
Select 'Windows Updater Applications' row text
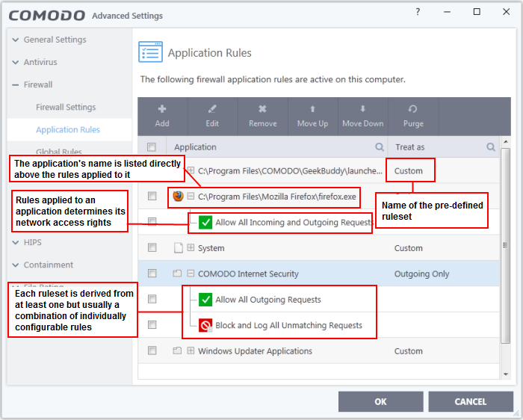[x=256, y=351]
